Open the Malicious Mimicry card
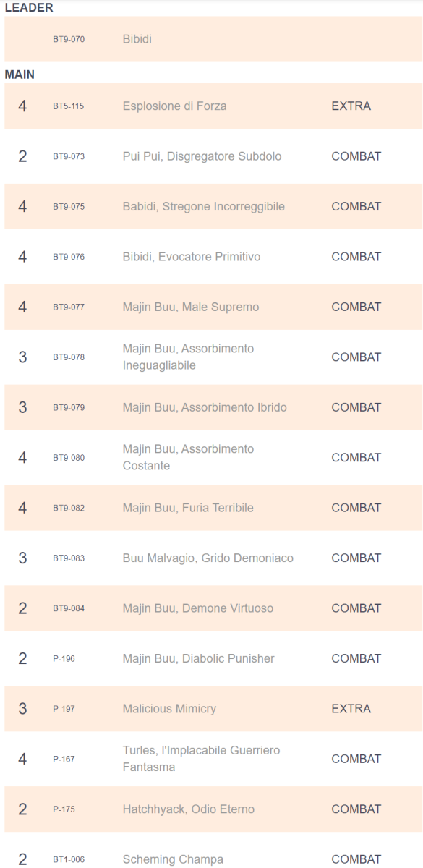The width and height of the screenshot is (423, 868). (169, 710)
